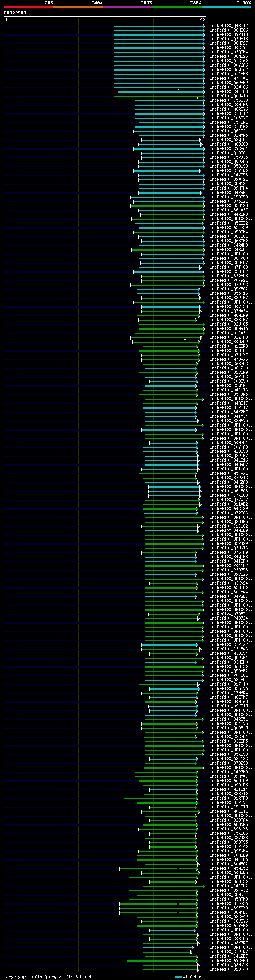Select label UniRef100_P04181
The height and width of the screenshot is (980, 255).
(229, 675)
